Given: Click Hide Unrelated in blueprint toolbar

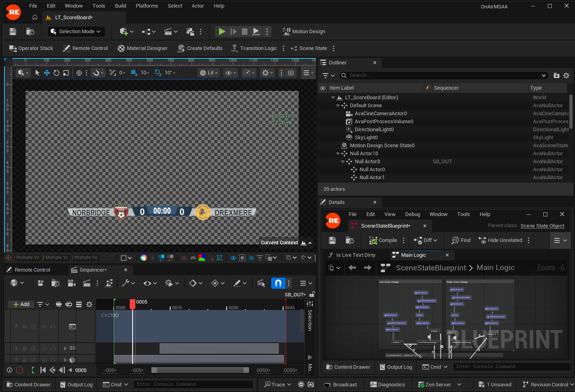Looking at the screenshot, I should (500, 240).
